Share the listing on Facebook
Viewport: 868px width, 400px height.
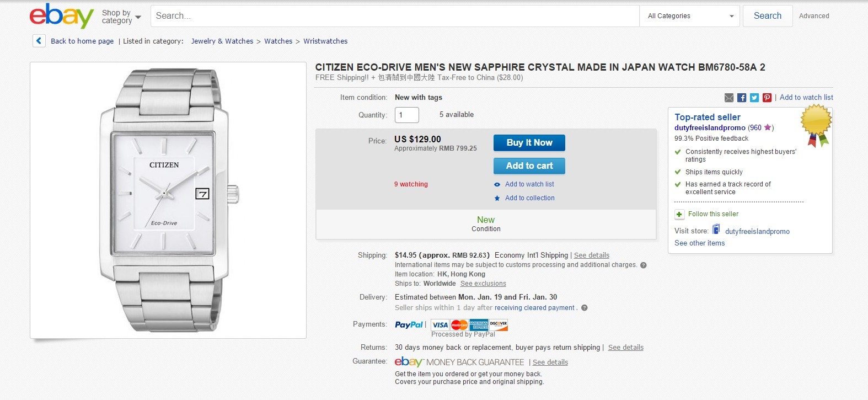click(742, 98)
